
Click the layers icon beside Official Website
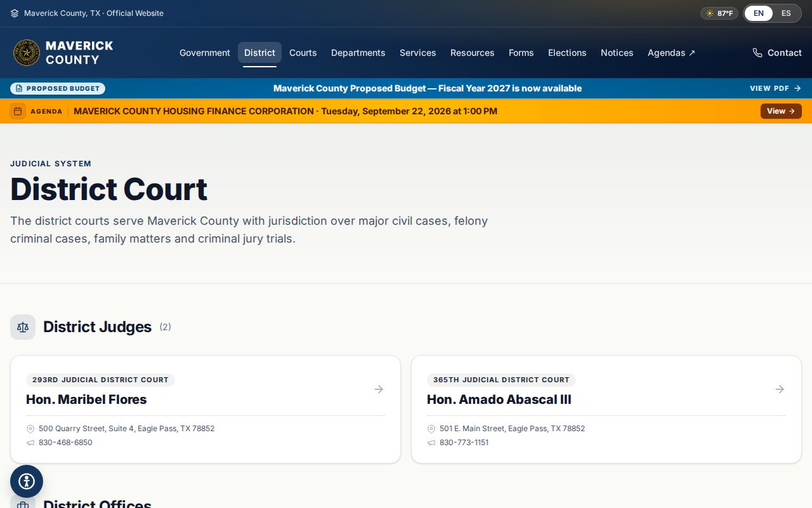pyautogui.click(x=15, y=13)
